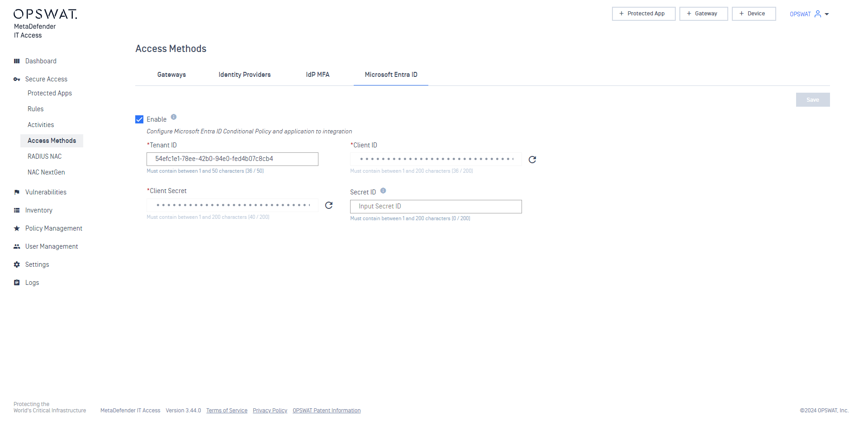
Task: Click the OPSWAT user profile icon
Action: click(818, 14)
